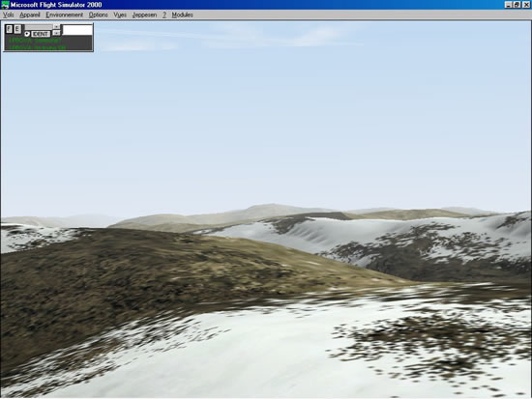
Task: Click the IDENT button in the panel
Action: 41,34
